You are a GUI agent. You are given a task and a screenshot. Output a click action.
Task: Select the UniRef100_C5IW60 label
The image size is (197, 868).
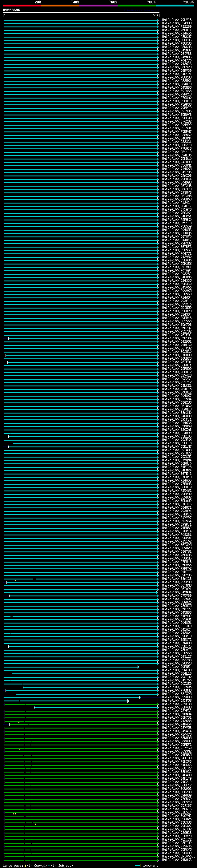(176, 406)
